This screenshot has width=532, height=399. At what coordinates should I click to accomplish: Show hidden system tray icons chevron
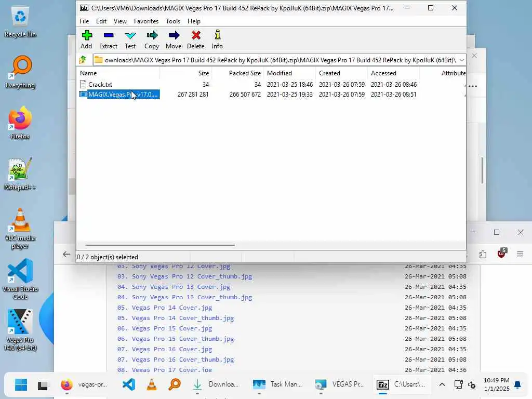point(442,384)
